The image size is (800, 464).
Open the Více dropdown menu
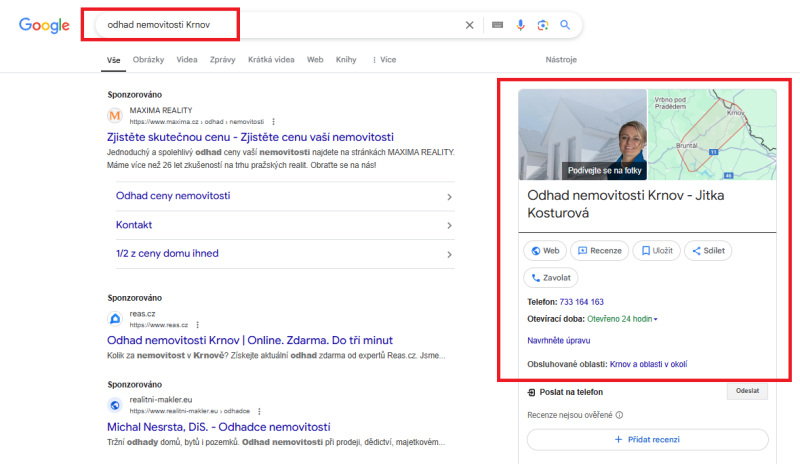coord(384,60)
